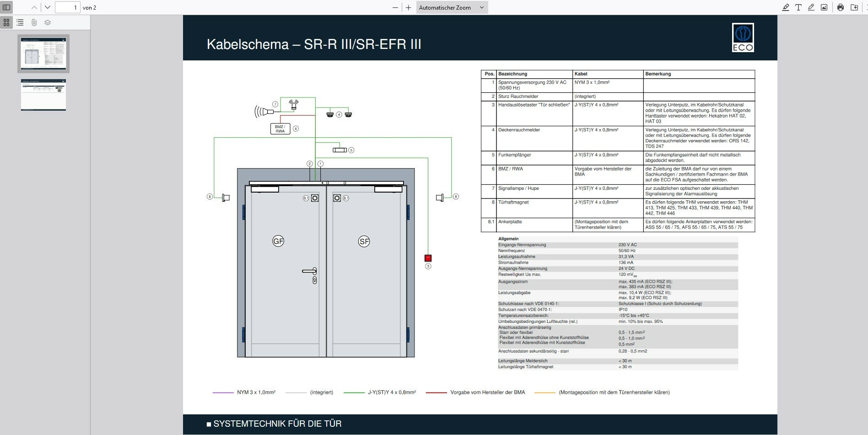Select the highlight annotation tool

(x=786, y=7)
